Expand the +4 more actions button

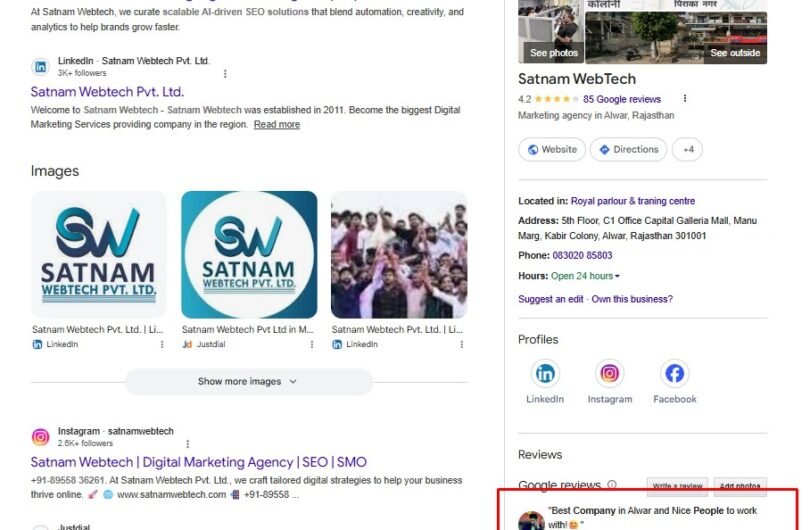click(x=688, y=150)
